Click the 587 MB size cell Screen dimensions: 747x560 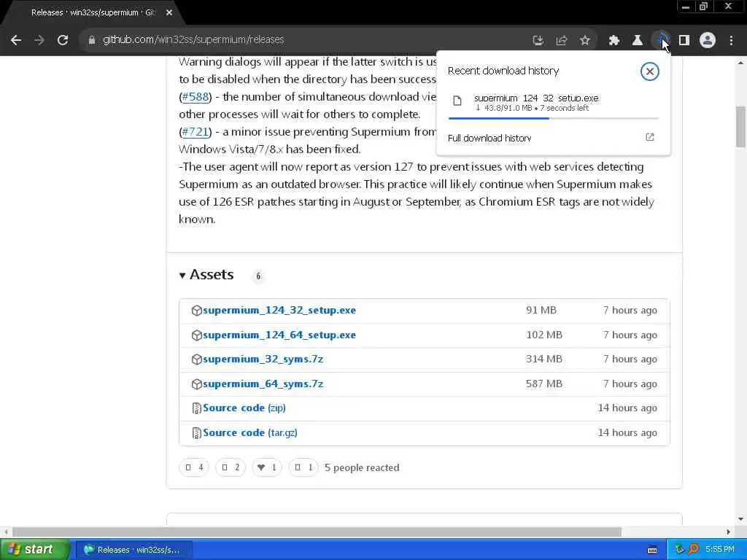(x=544, y=384)
